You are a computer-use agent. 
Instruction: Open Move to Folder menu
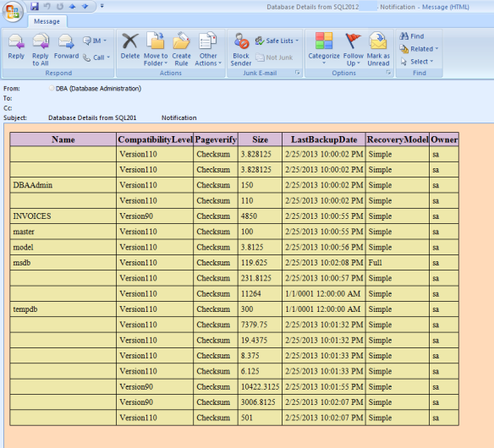156,49
